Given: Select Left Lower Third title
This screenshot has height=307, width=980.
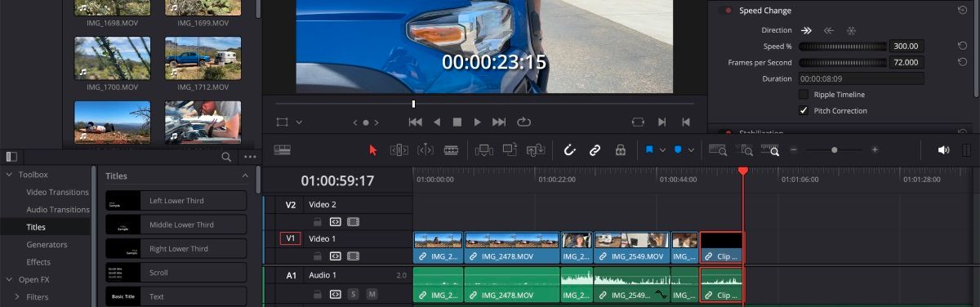Looking at the screenshot, I should click(x=176, y=201).
